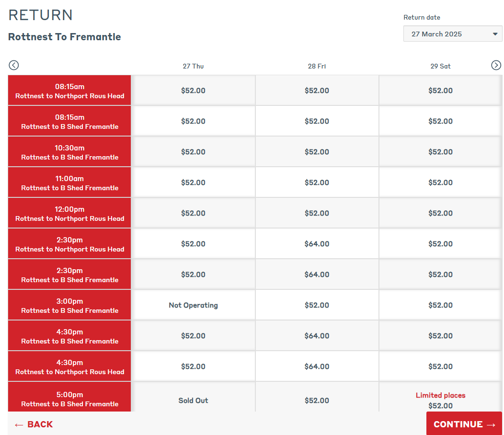This screenshot has height=435, width=504.
Task: Select 08:15am B Shed Fremantle on 27 Thu
Action: click(193, 121)
